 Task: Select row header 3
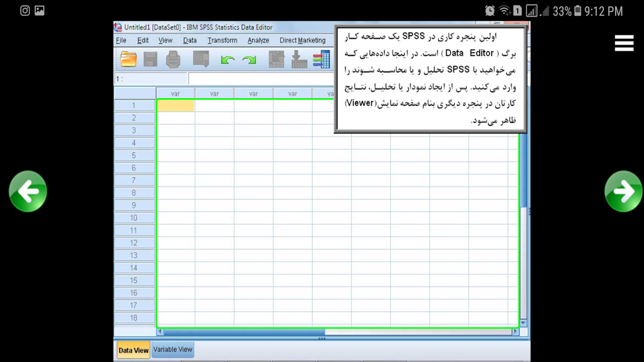pyautogui.click(x=135, y=130)
